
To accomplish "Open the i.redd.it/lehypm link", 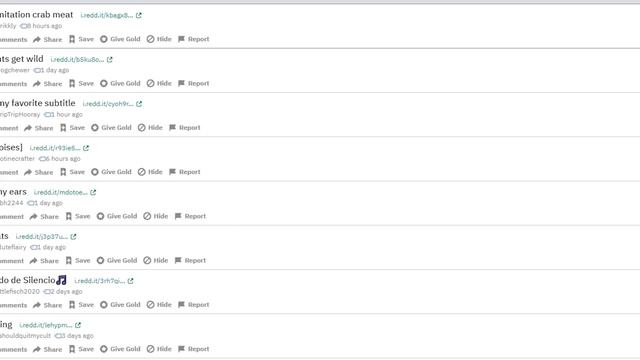I will click(46, 325).
